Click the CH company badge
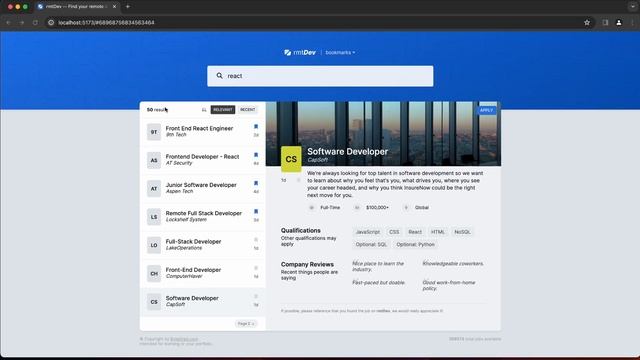Screen dimensions: 640x360 (x=154, y=273)
